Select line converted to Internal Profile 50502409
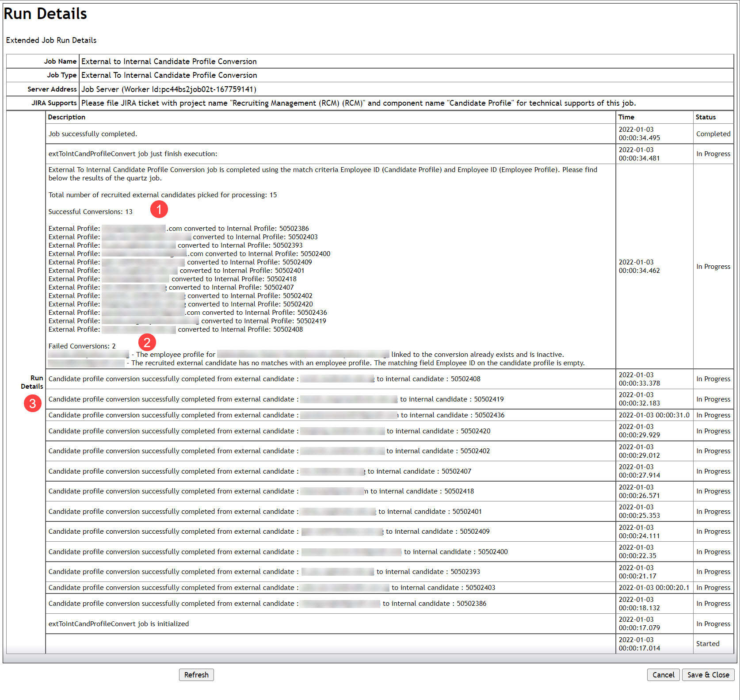Viewport: 740px width, 700px height. pos(180,262)
